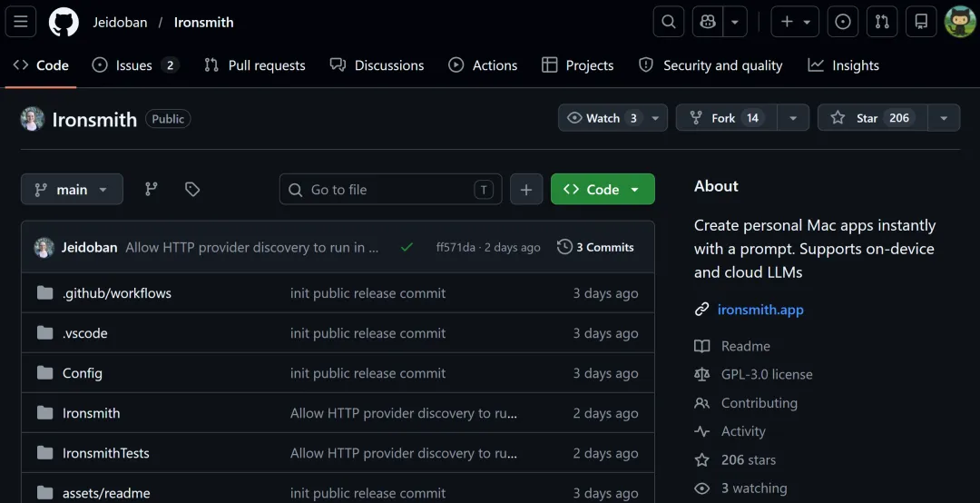Viewport: 980px width, 503px height.
Task: Open the search magnifier in header
Action: [x=668, y=22]
